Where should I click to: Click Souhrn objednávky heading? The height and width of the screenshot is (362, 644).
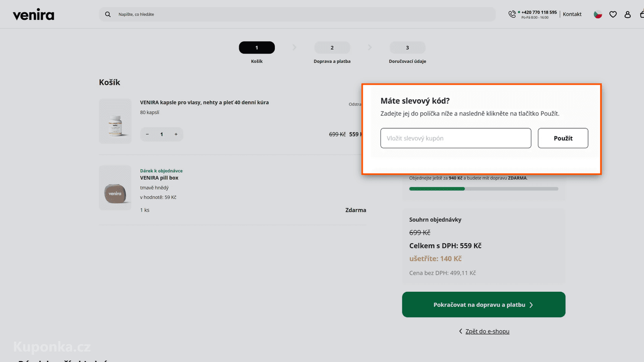click(435, 220)
